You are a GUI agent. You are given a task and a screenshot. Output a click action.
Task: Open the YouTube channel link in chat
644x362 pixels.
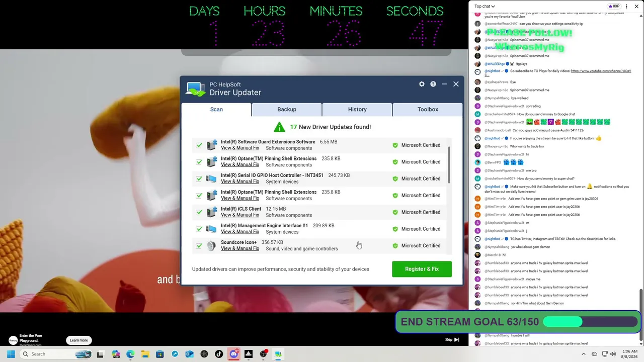tap(601, 71)
